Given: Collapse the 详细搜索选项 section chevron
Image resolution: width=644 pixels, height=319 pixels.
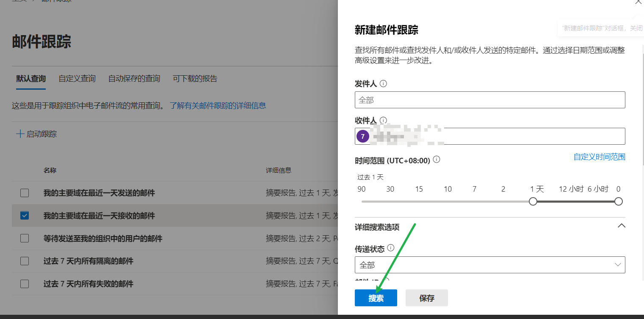Looking at the screenshot, I should tap(621, 226).
